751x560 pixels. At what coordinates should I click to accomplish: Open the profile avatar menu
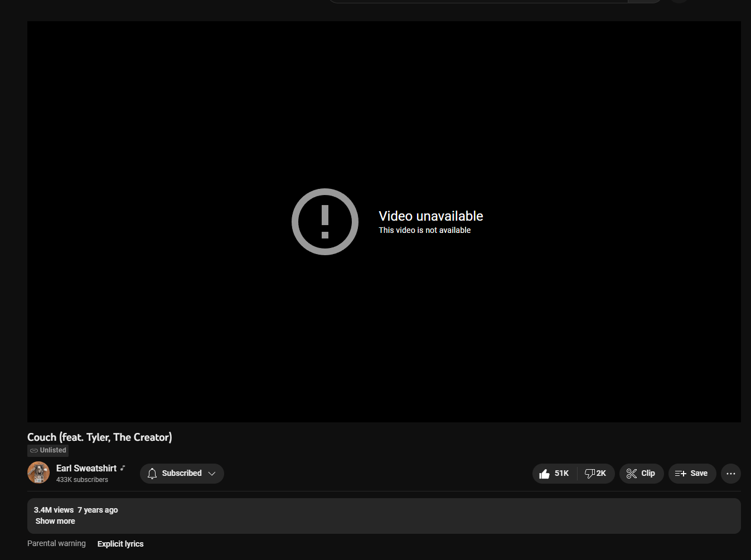click(x=679, y=2)
